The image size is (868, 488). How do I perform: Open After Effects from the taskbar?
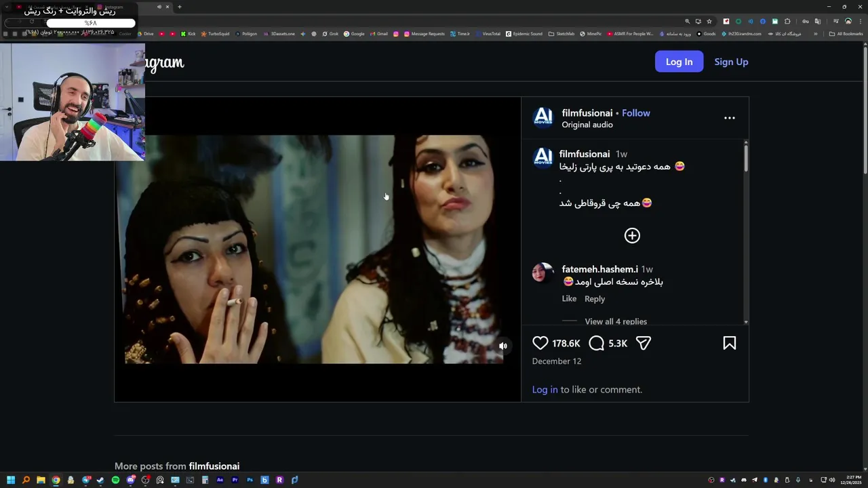pyautogui.click(x=220, y=480)
